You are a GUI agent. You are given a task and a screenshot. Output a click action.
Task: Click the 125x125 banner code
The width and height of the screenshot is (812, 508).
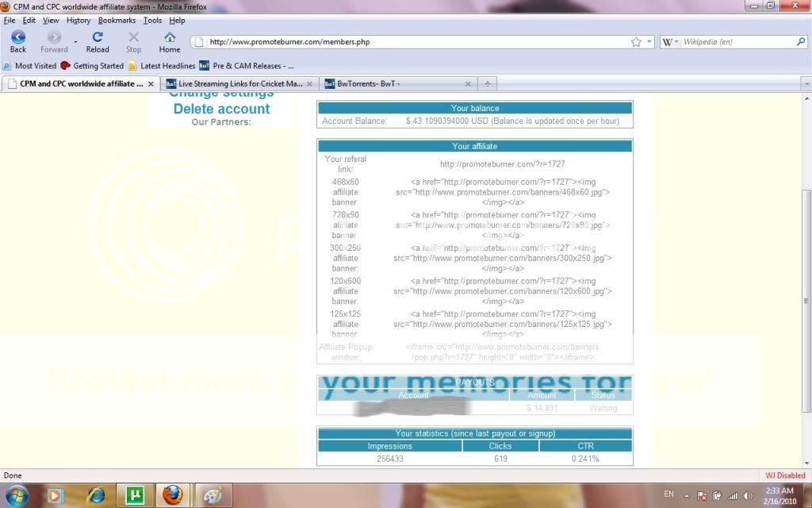point(502,324)
